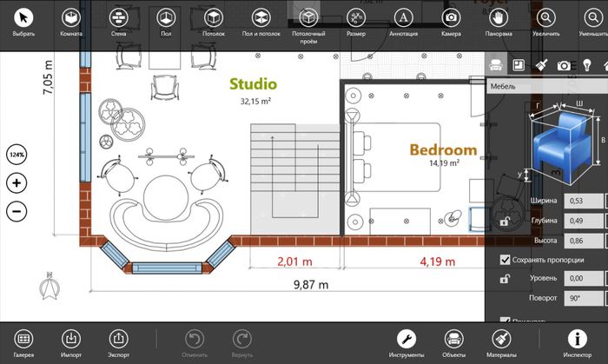Toggle the lock icon beside Уровень
The height and width of the screenshot is (364, 608).
pyautogui.click(x=504, y=278)
